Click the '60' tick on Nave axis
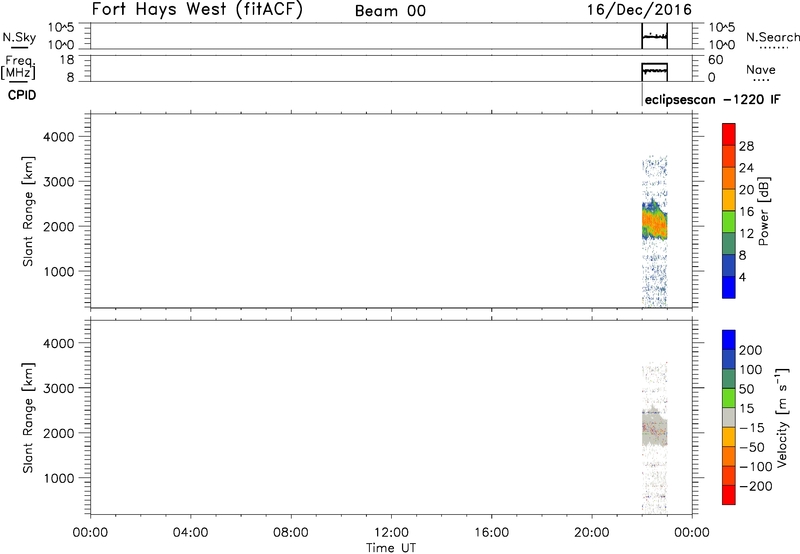Image resolution: width=800 pixels, height=554 pixels. point(715,60)
